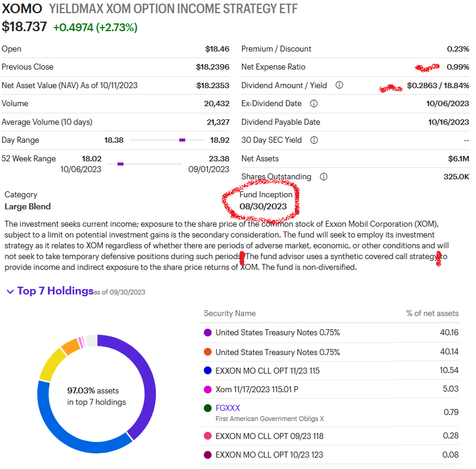Click Ex-Dividend Date value 10/06/2023
Image resolution: width=476 pixels, height=469 pixels.
click(448, 104)
